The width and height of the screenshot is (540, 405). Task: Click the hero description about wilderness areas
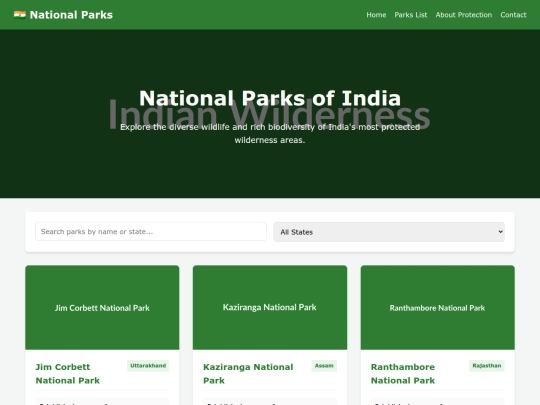click(x=270, y=134)
